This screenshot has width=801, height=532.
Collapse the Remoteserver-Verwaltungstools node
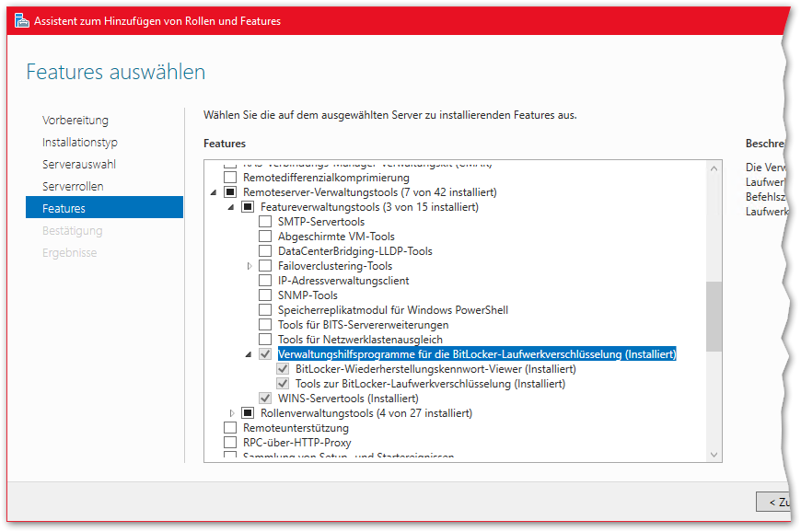[x=215, y=192]
